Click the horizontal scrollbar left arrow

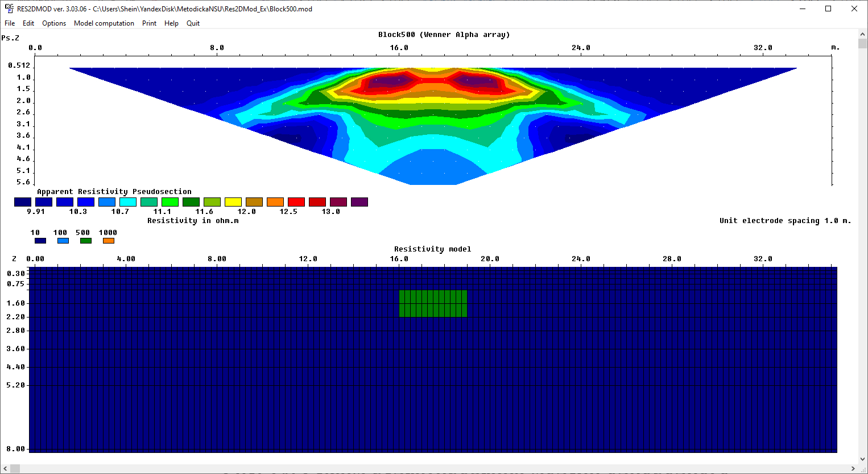[x=5, y=469]
